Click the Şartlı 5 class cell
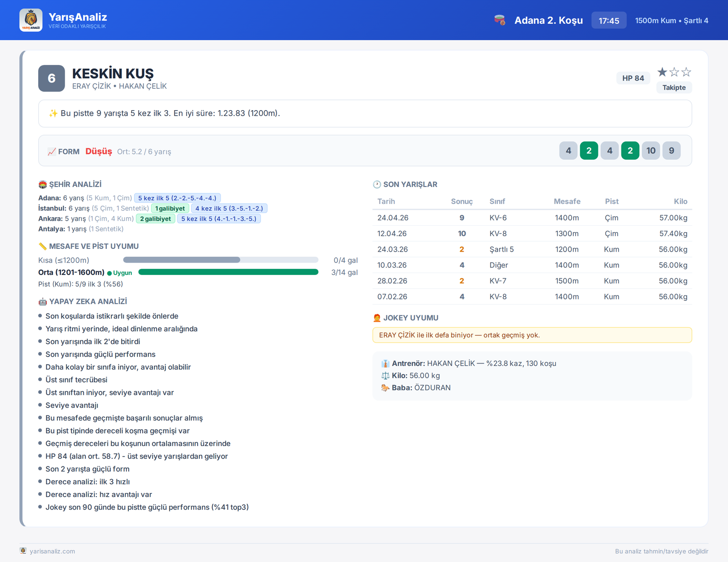The height and width of the screenshot is (562, 728). pos(501,249)
